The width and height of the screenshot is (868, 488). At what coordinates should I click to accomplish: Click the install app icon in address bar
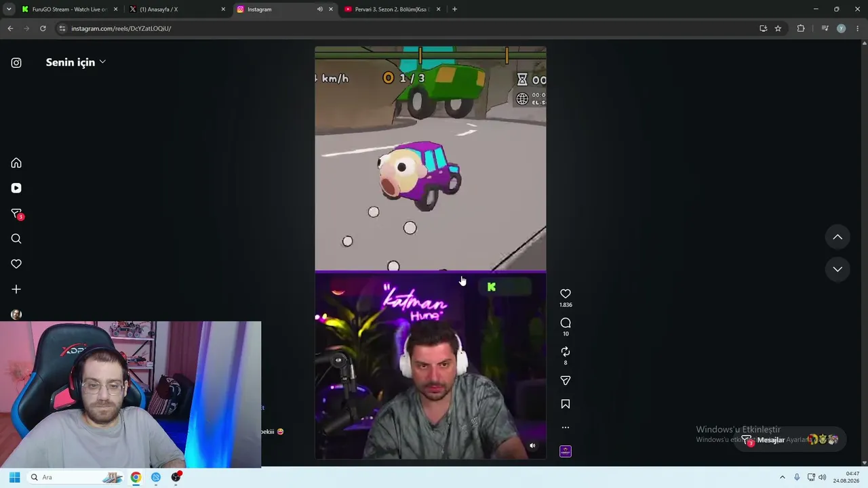pyautogui.click(x=763, y=28)
